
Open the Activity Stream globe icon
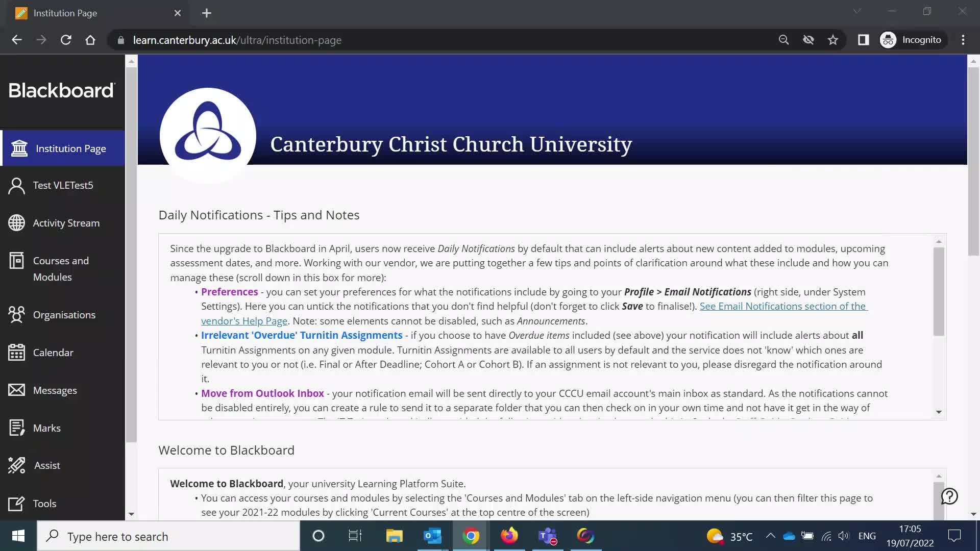tap(16, 223)
